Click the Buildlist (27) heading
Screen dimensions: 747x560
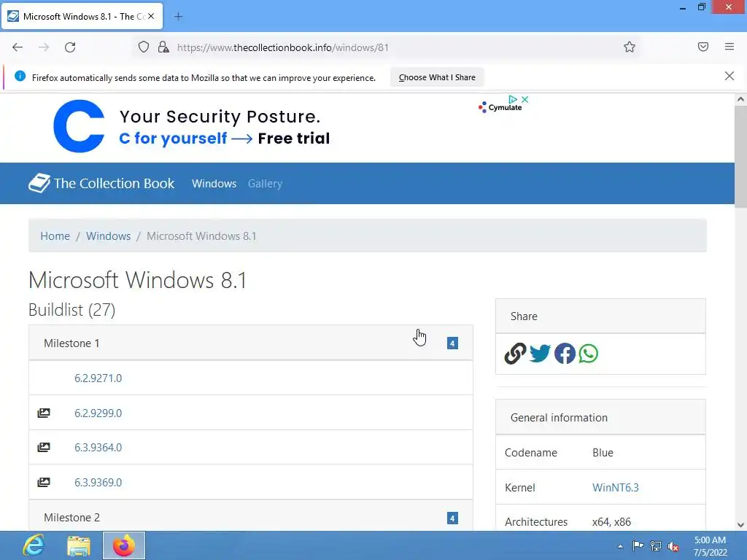72,310
